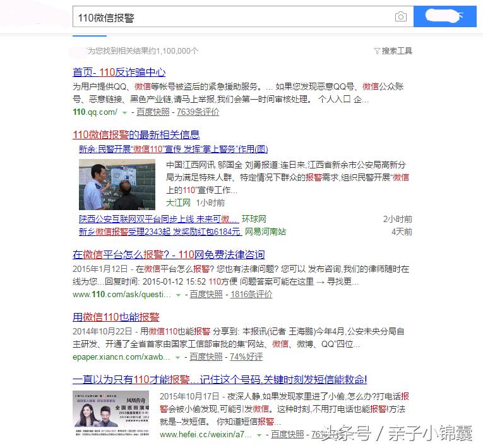Open 110微信报警的最新相关信息 heading link

tap(136, 134)
